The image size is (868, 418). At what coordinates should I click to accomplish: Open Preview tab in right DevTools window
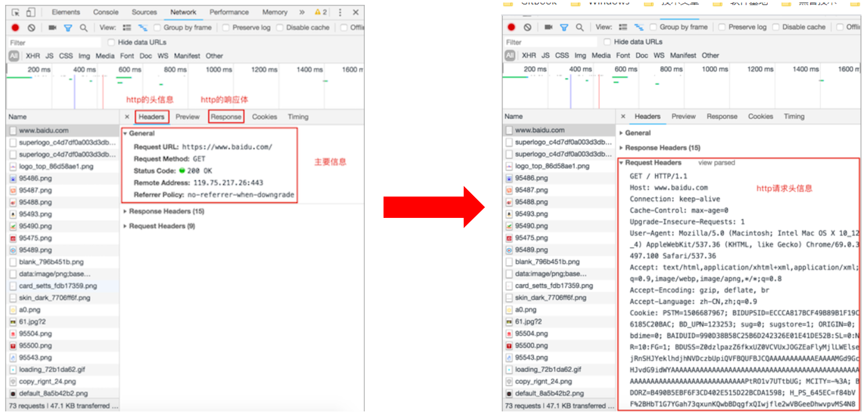pyautogui.click(x=683, y=116)
